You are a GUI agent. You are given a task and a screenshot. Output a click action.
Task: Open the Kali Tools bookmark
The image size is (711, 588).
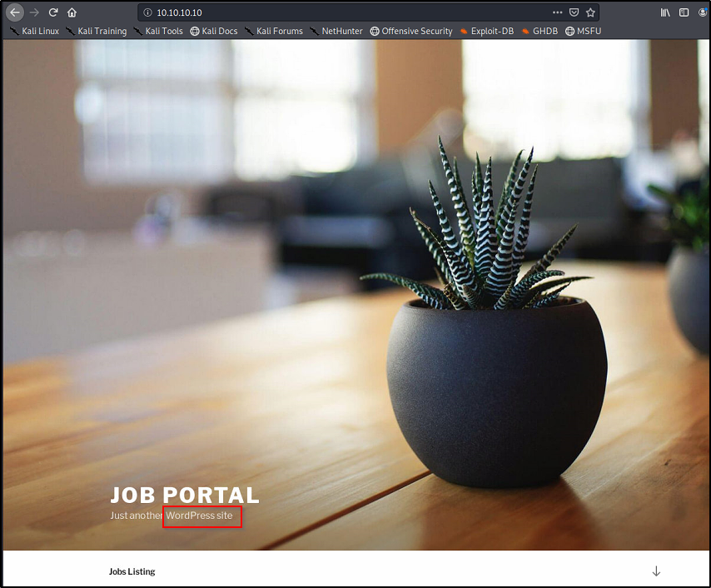coord(158,31)
